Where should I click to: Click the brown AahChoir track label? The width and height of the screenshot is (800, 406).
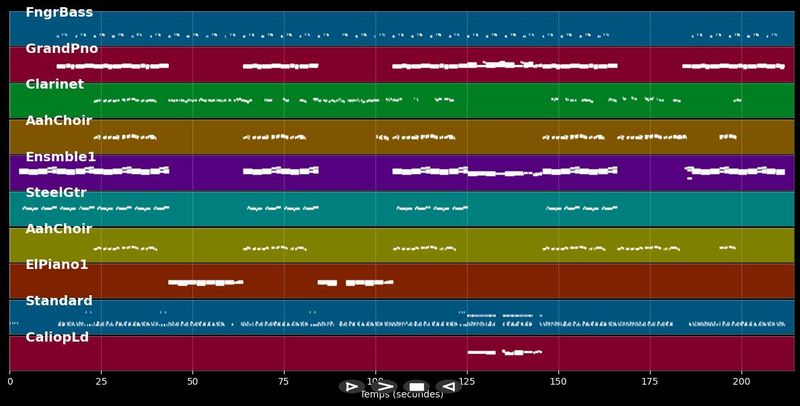[59, 120]
